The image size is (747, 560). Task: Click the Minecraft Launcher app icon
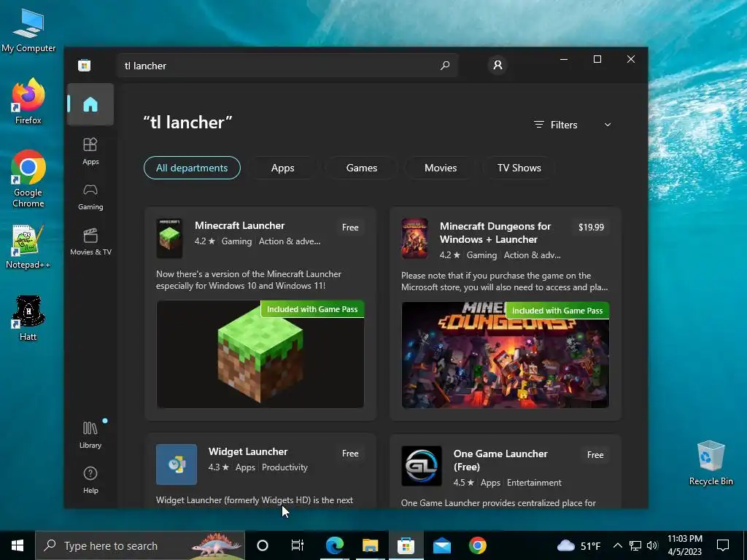[169, 238]
